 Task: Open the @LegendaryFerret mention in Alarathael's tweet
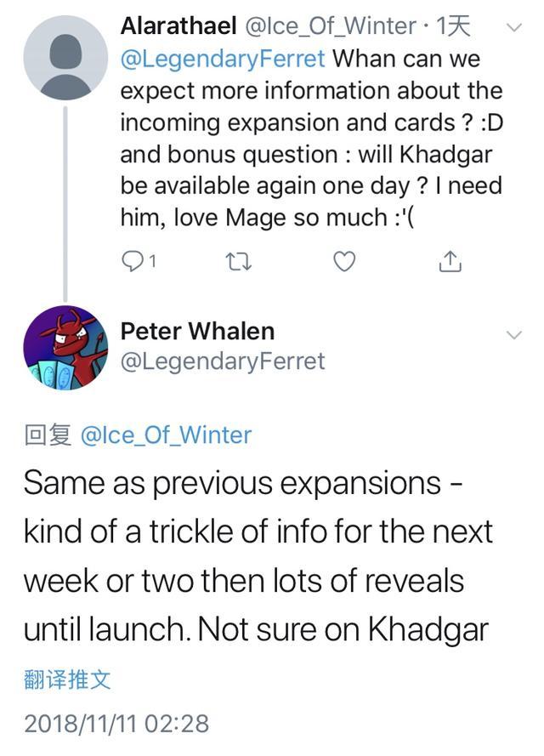click(223, 59)
